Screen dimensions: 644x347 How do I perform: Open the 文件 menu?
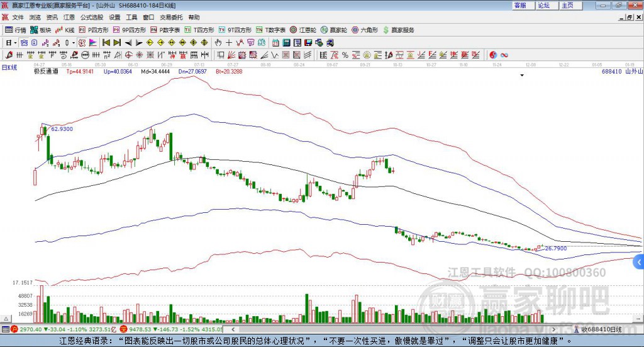tap(18, 17)
